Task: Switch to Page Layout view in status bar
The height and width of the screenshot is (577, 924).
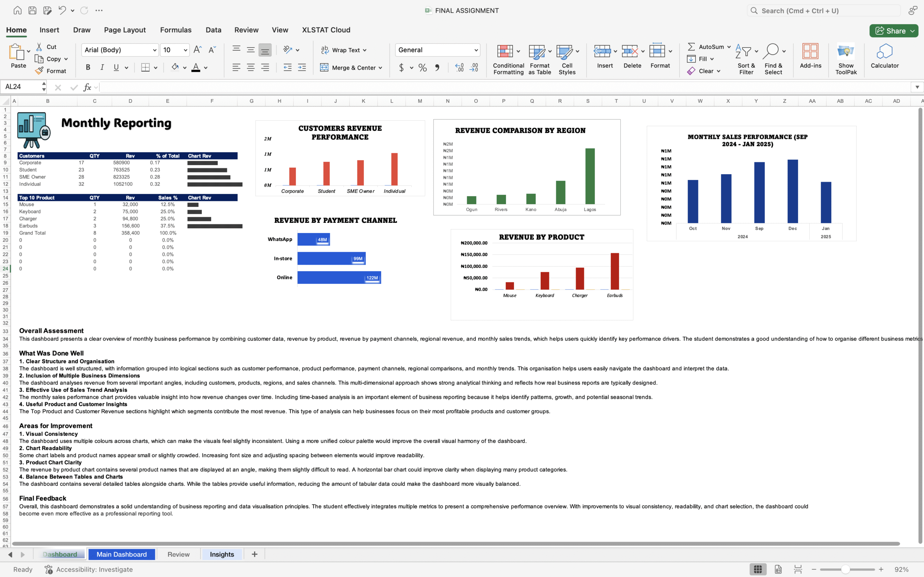Action: pos(778,569)
